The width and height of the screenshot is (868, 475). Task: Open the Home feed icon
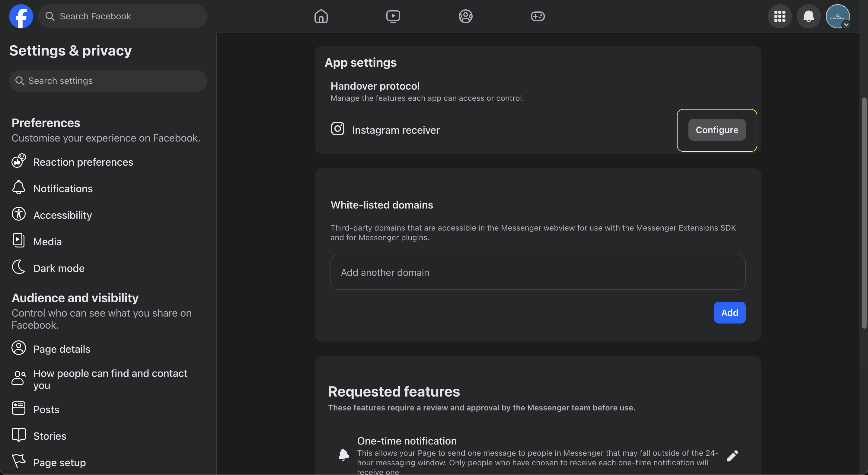coord(321,16)
